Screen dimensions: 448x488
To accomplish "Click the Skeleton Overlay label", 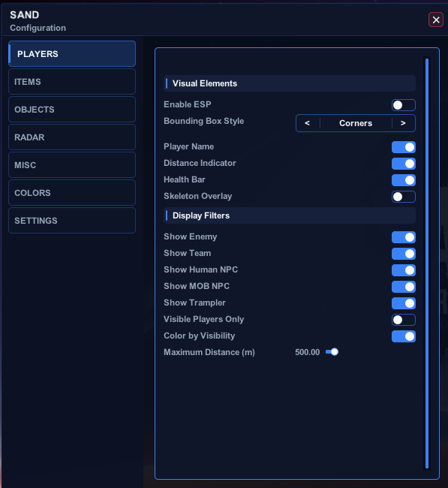I will click(198, 197).
